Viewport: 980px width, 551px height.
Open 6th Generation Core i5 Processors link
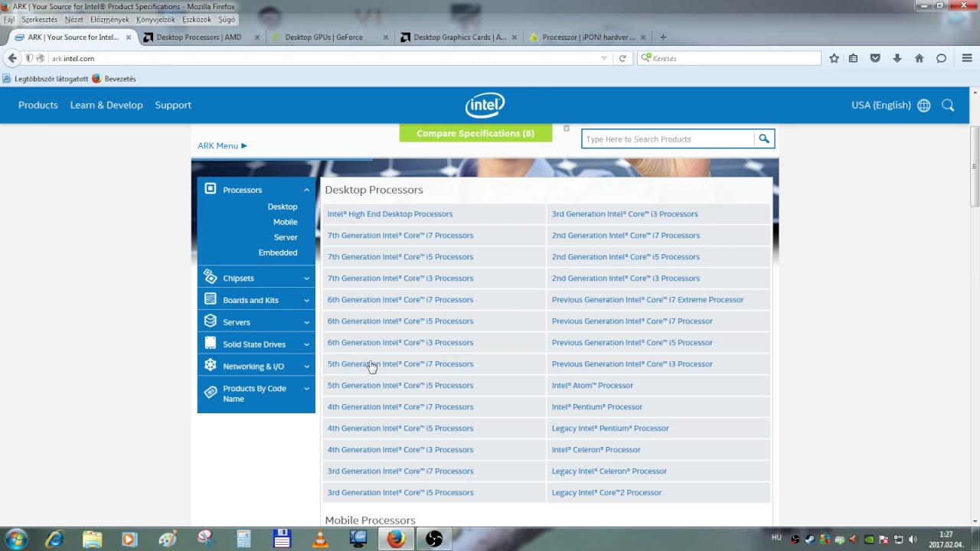pyautogui.click(x=400, y=321)
